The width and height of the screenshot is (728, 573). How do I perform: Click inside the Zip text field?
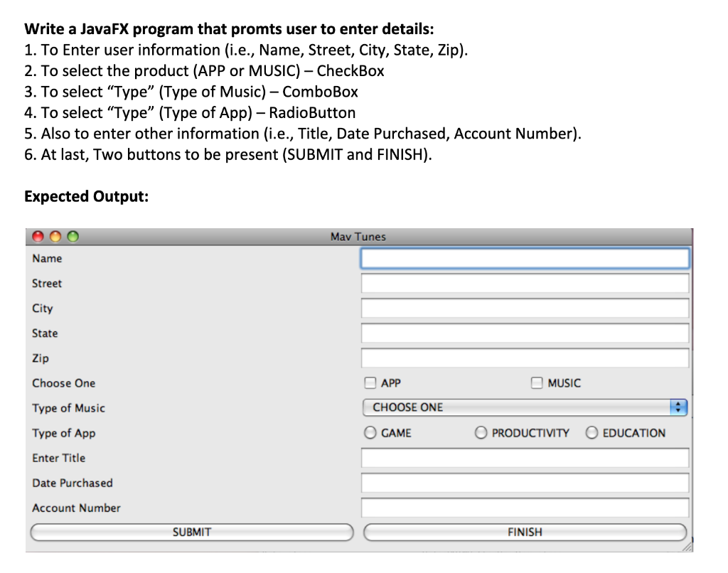525,358
